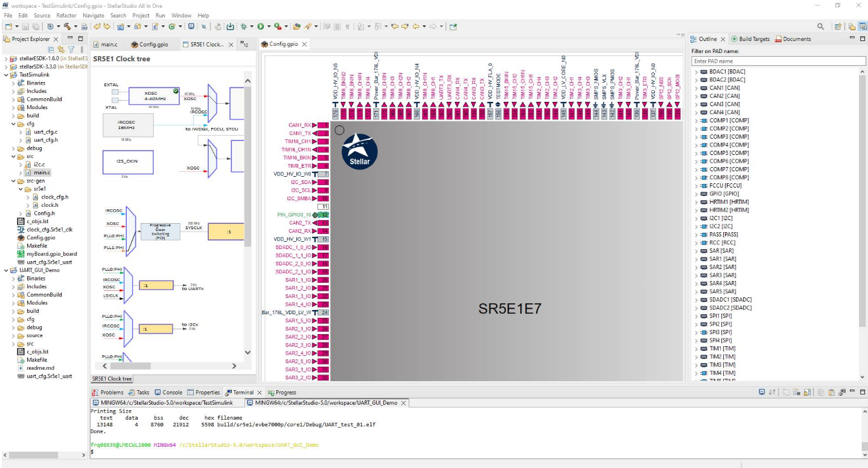The height and width of the screenshot is (468, 868).
Task: Collapse all nodes in Project Explorer
Action: pos(51,49)
